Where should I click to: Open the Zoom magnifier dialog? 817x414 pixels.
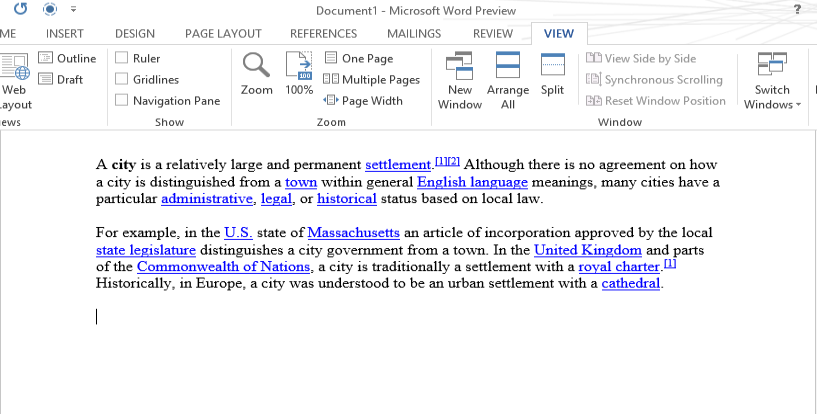[x=256, y=73]
